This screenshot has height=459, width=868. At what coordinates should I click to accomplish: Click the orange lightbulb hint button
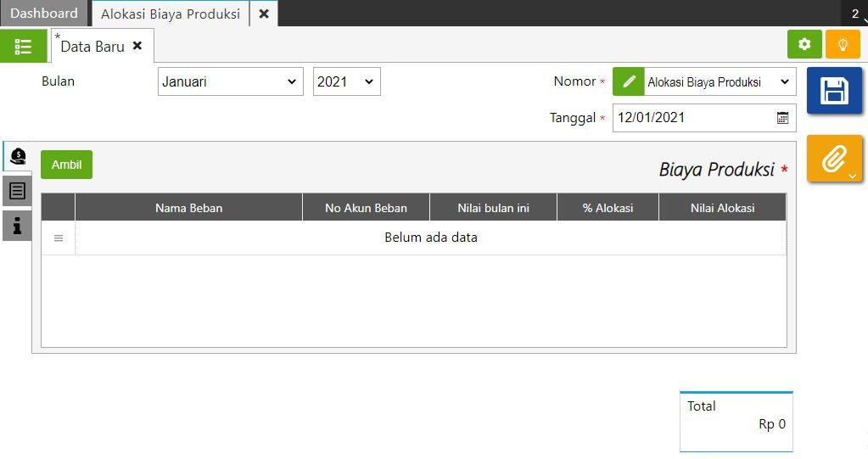click(843, 45)
